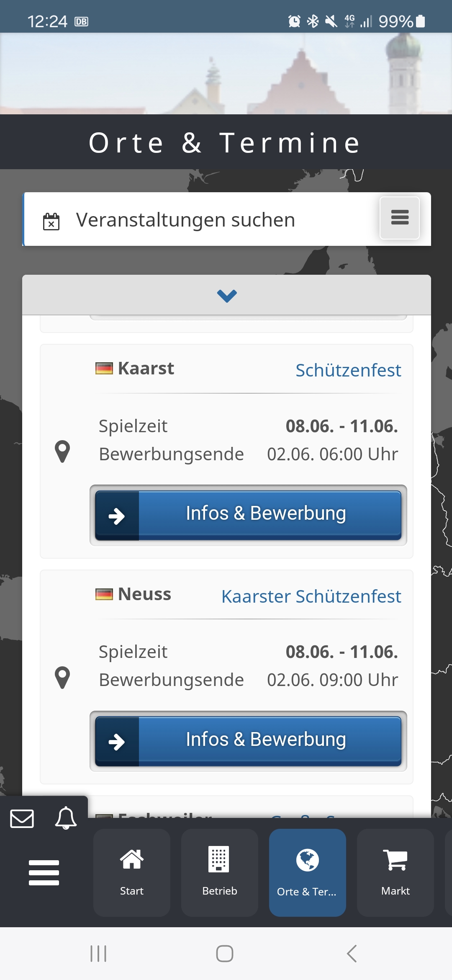
Task: Open the messages envelope icon
Action: (22, 818)
